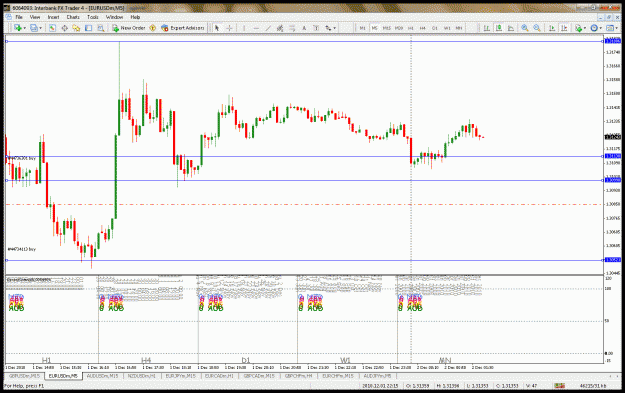This screenshot has width=625, height=393.
Task: Click the application icon in menu bar
Action: (x=8, y=17)
